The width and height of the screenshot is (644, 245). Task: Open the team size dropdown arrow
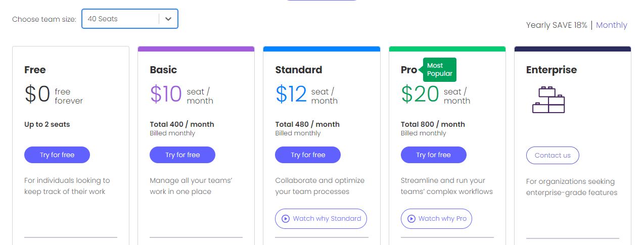coord(168,19)
